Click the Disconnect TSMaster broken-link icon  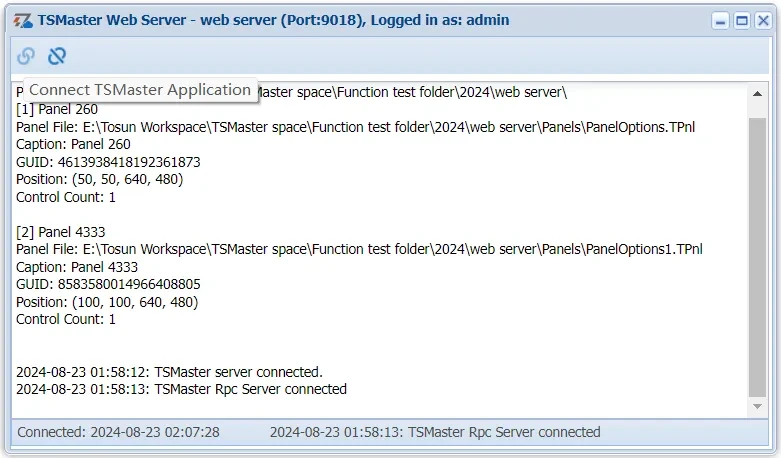(57, 57)
